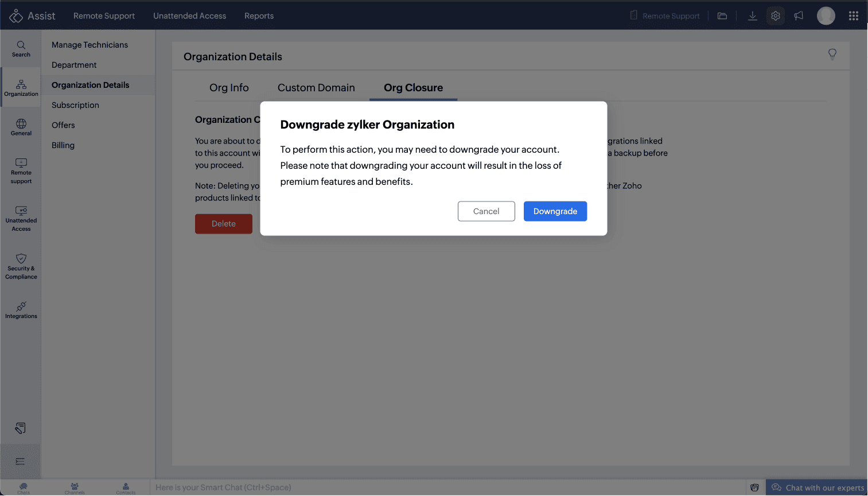
Task: Click the download icon in the top bar
Action: [752, 16]
